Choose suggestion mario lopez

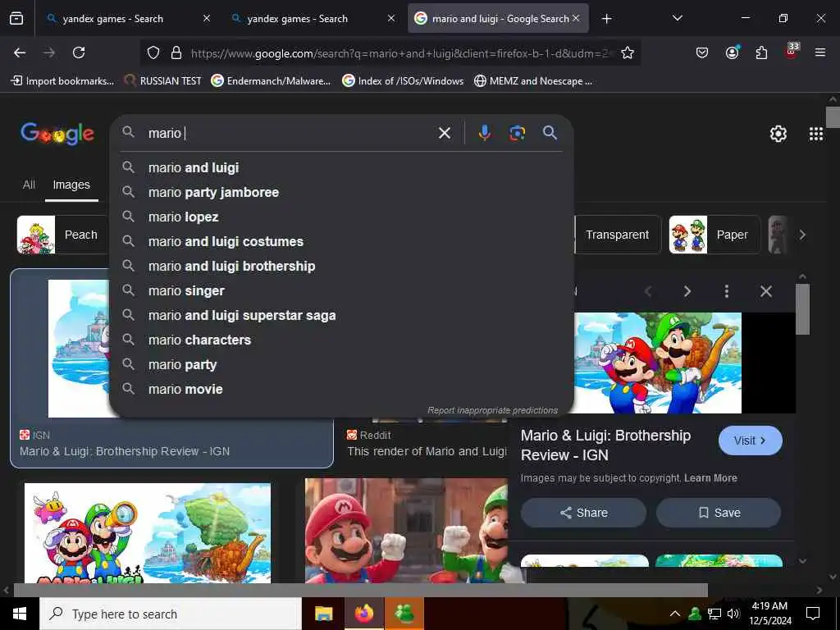pos(341,217)
